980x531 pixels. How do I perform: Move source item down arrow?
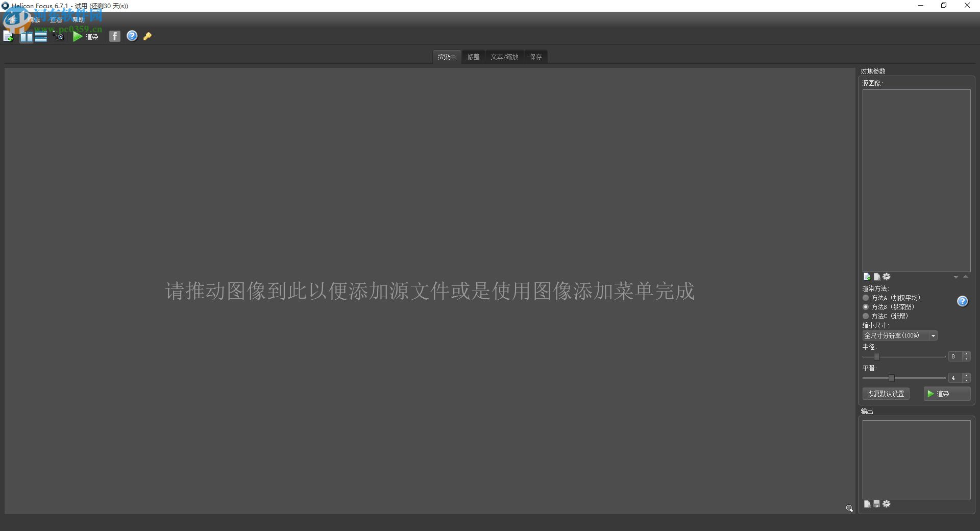tap(956, 277)
